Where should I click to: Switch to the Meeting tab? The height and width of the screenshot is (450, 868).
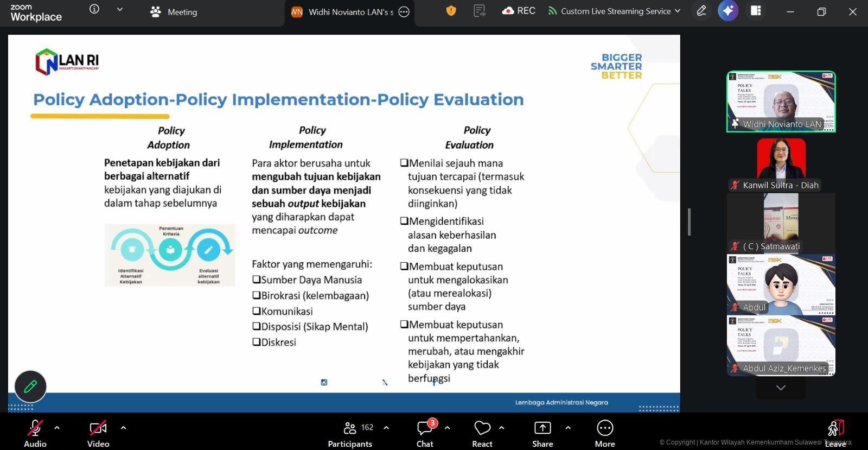click(174, 12)
